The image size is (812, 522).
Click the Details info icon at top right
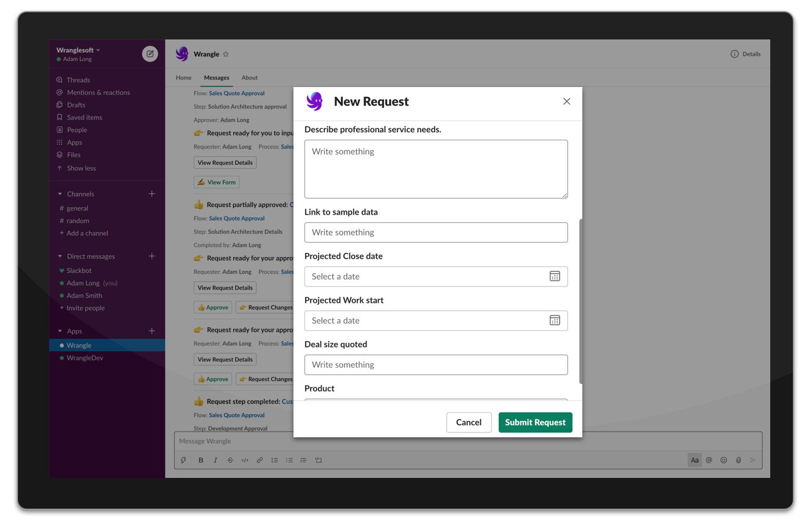click(734, 53)
